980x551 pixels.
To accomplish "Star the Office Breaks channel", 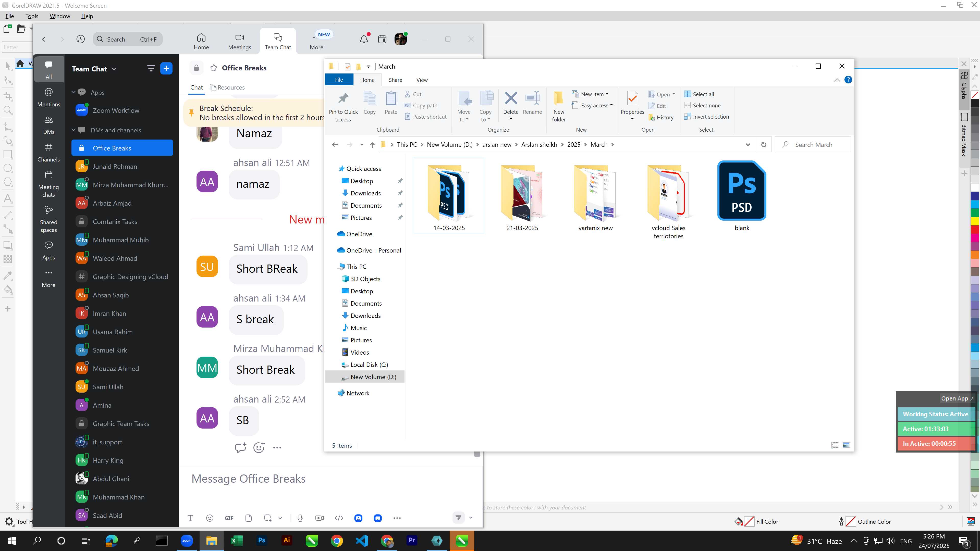I will click(214, 68).
